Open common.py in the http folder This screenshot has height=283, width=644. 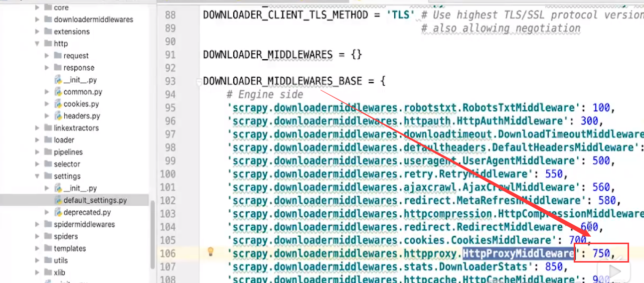(83, 92)
